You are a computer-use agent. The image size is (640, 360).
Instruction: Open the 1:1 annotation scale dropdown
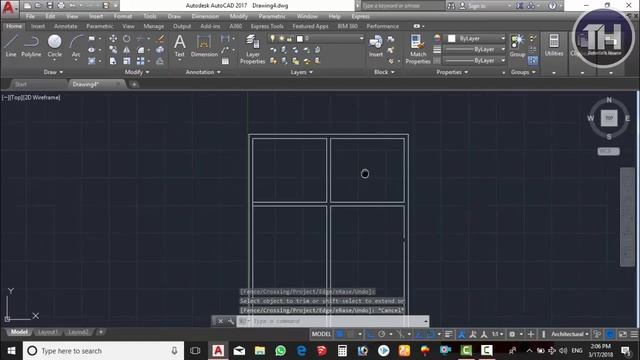(497, 334)
